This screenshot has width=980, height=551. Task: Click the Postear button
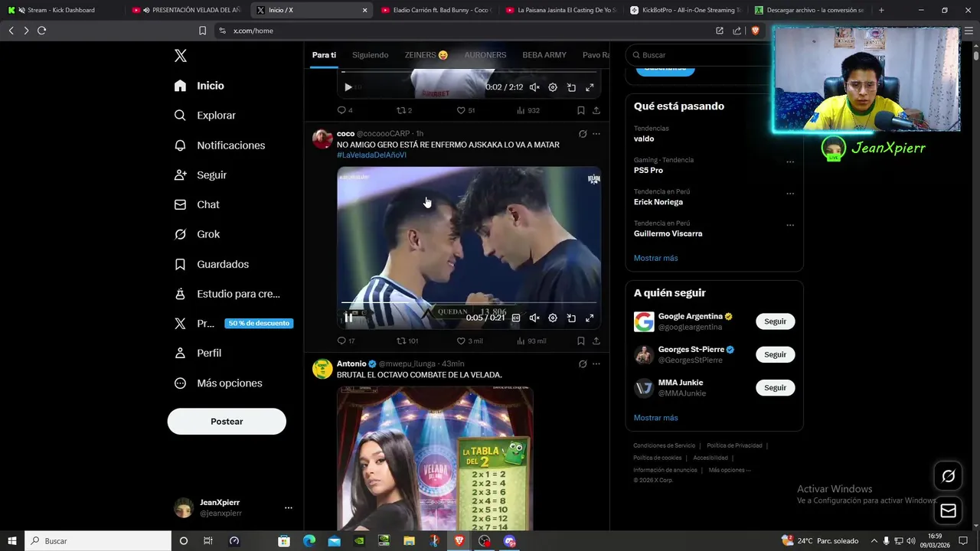pos(227,422)
